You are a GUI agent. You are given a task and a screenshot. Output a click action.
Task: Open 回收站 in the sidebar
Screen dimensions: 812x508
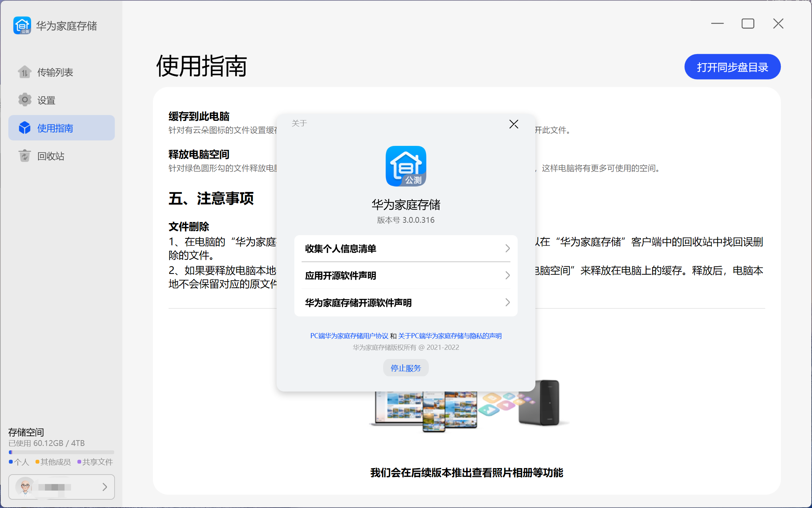click(x=62, y=156)
